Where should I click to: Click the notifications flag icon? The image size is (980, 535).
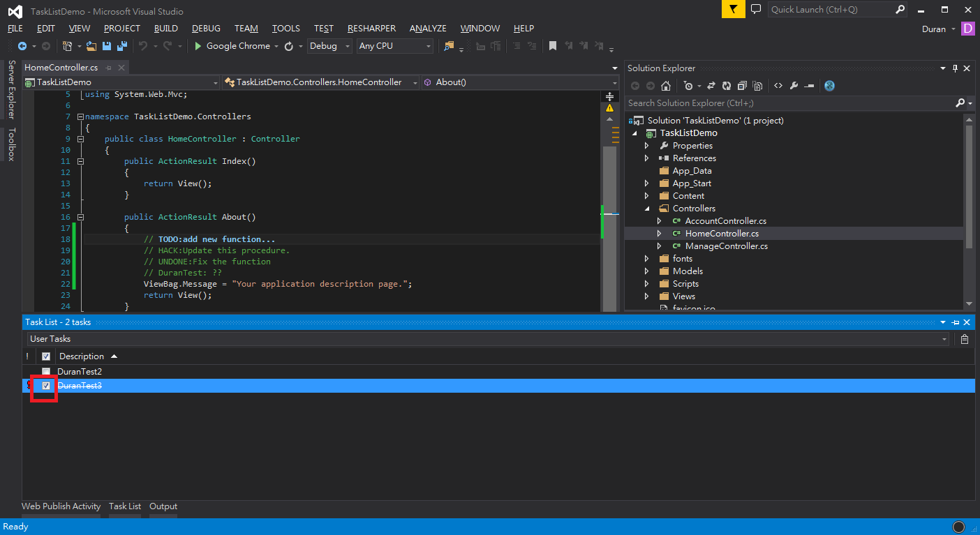(x=733, y=10)
